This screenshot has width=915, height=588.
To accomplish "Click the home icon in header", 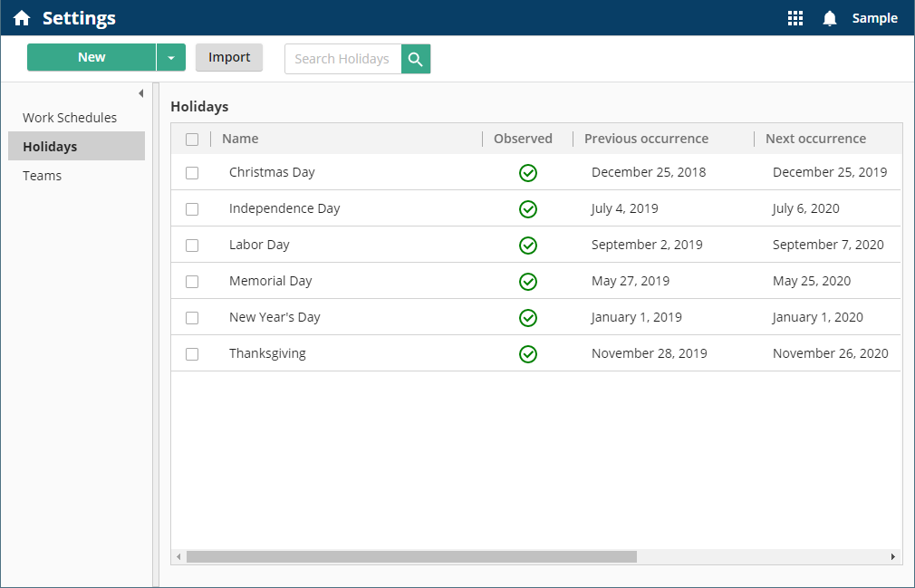I will coord(22,18).
